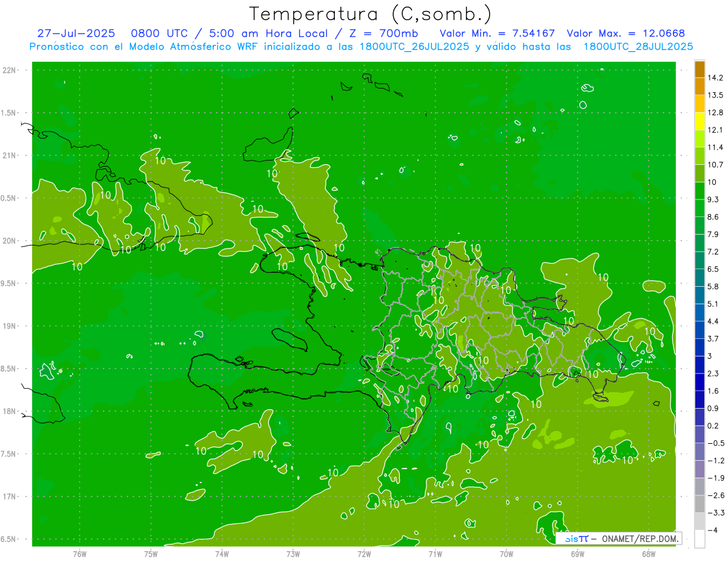The width and height of the screenshot is (728, 562).
Task: Click the blue "sisπ" logo
Action: (x=576, y=538)
